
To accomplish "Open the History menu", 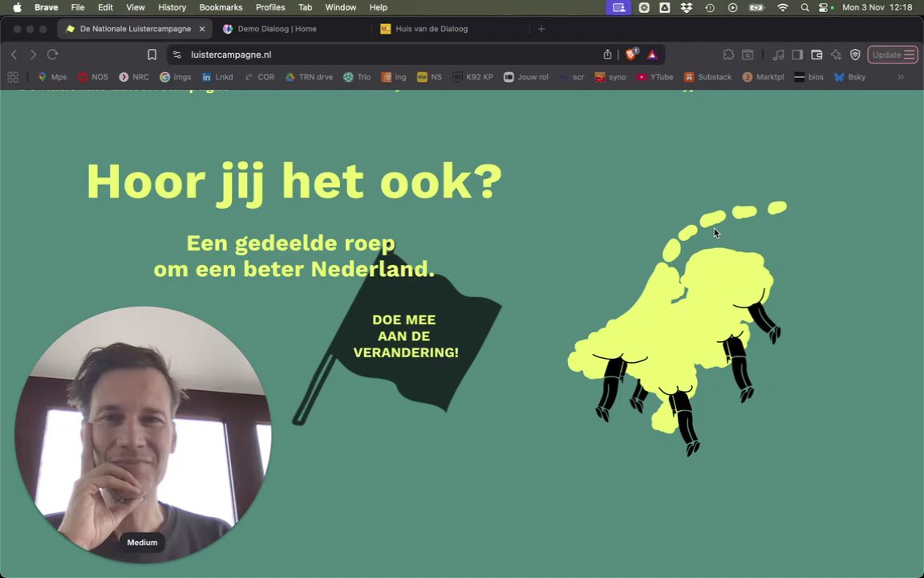I will tap(172, 8).
